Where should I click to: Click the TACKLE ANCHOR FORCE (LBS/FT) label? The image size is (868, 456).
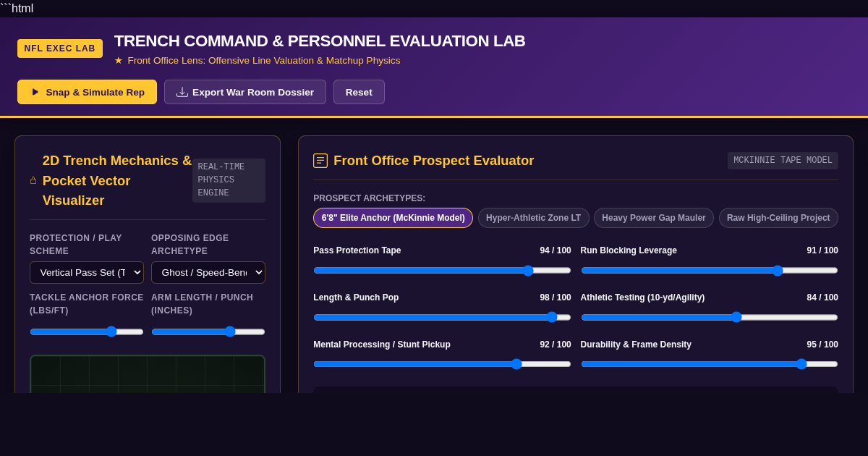click(x=87, y=304)
